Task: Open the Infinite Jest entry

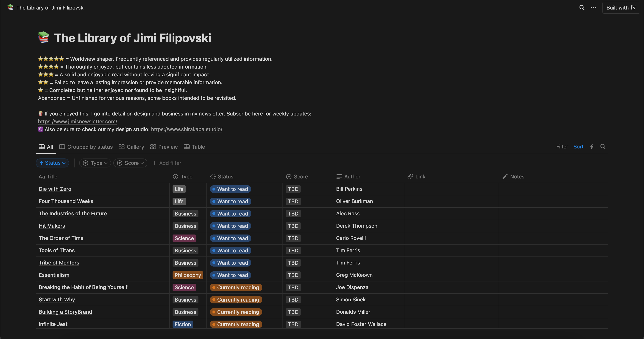Action: click(x=53, y=324)
